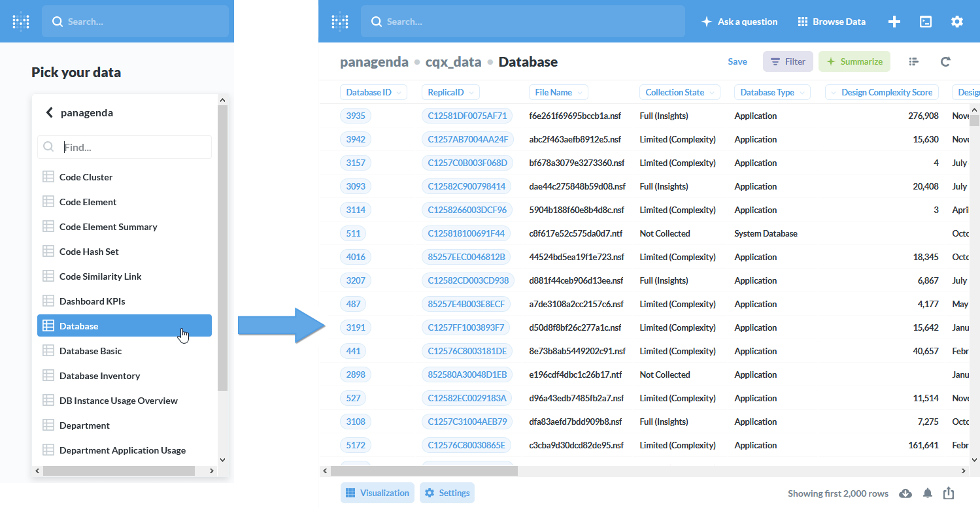
Task: Open the Visualization button at the bottom
Action: click(377, 493)
